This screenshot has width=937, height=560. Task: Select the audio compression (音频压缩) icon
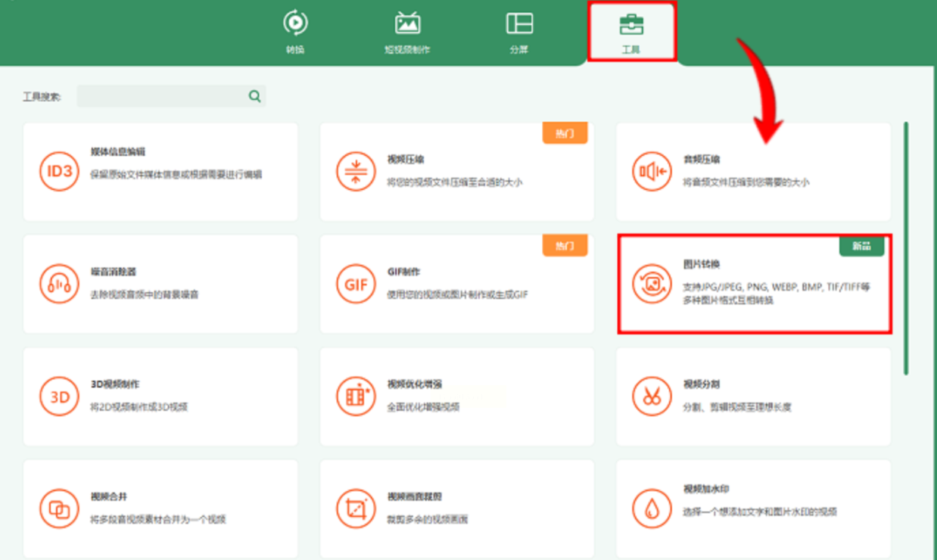[652, 172]
